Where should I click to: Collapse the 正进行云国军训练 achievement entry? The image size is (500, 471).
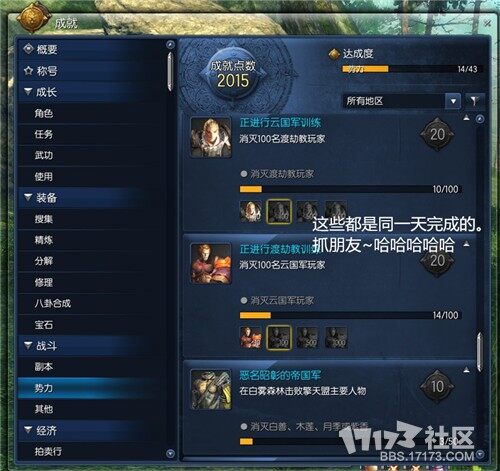[x=466, y=118]
